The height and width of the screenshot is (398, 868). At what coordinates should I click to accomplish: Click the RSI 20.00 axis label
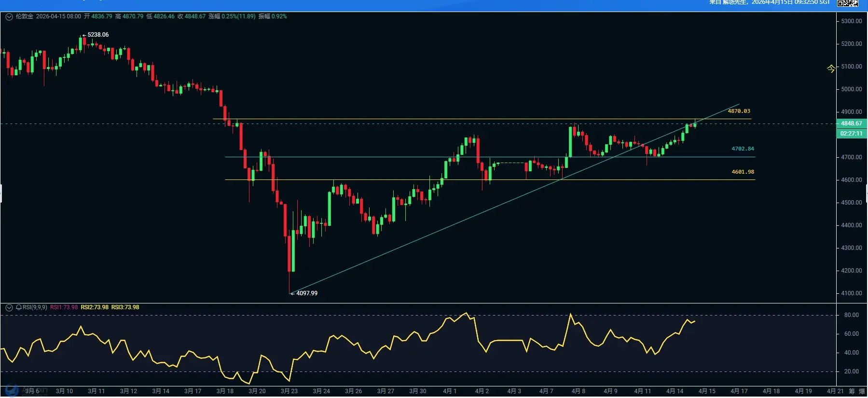[x=852, y=371]
